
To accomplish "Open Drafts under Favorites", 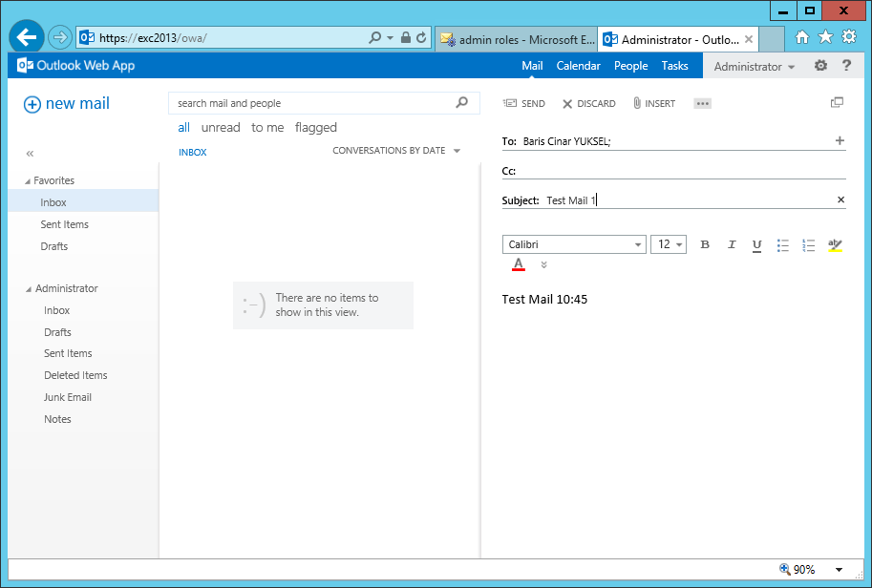I will pos(53,246).
